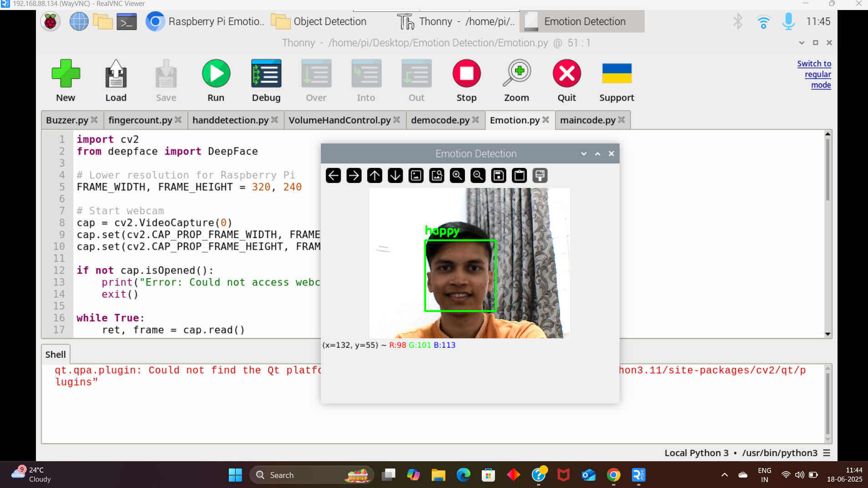The image size is (868, 488).
Task: Create a new file in Thonny
Action: pyautogui.click(x=66, y=73)
